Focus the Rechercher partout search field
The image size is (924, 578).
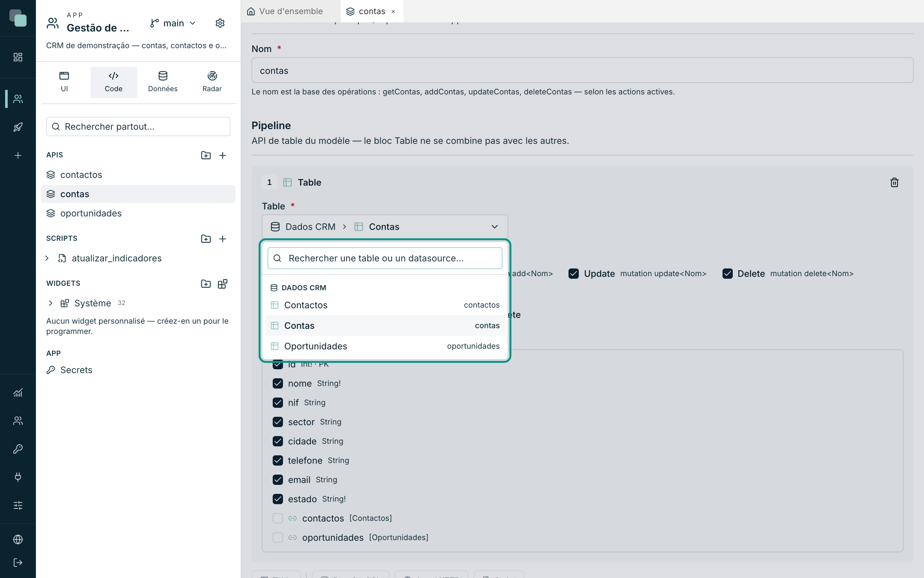138,127
